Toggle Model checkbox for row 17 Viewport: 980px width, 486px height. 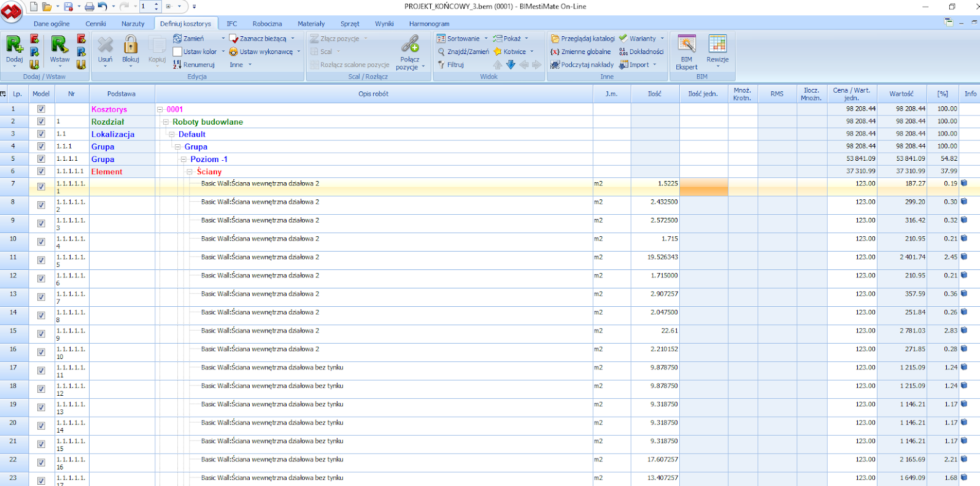(x=41, y=371)
